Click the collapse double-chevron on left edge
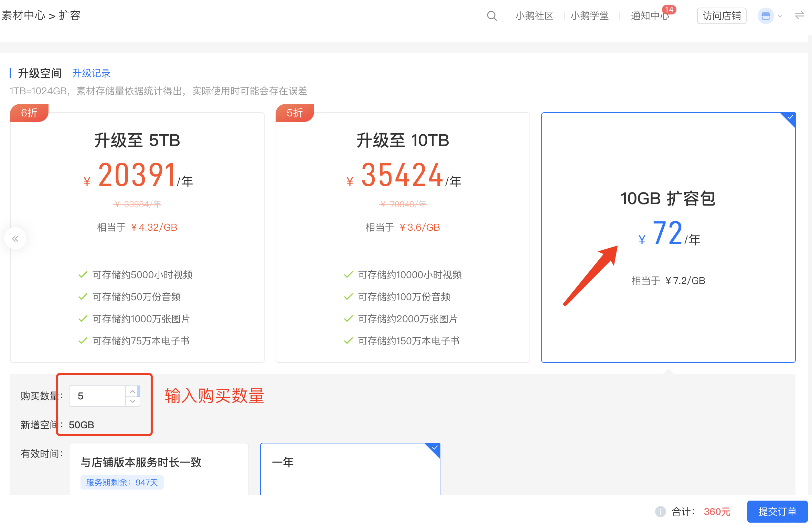This screenshot has height=524, width=812. [x=15, y=239]
